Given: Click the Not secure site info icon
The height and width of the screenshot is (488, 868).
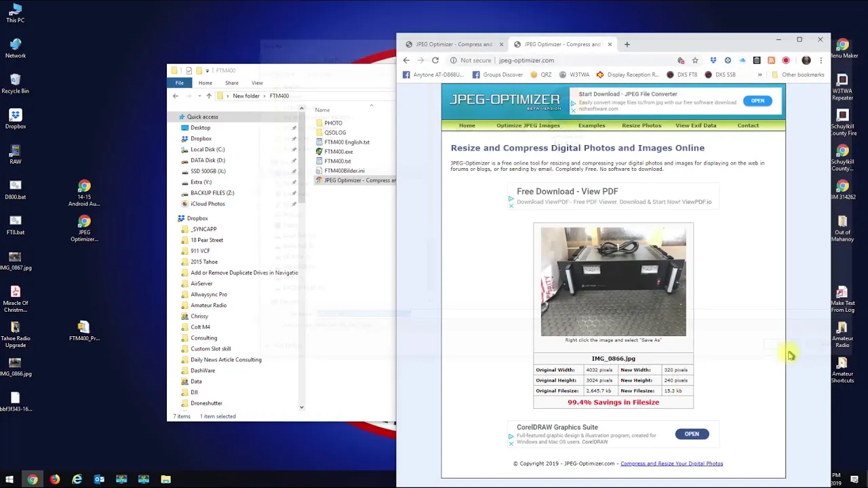Looking at the screenshot, I should (x=454, y=60).
